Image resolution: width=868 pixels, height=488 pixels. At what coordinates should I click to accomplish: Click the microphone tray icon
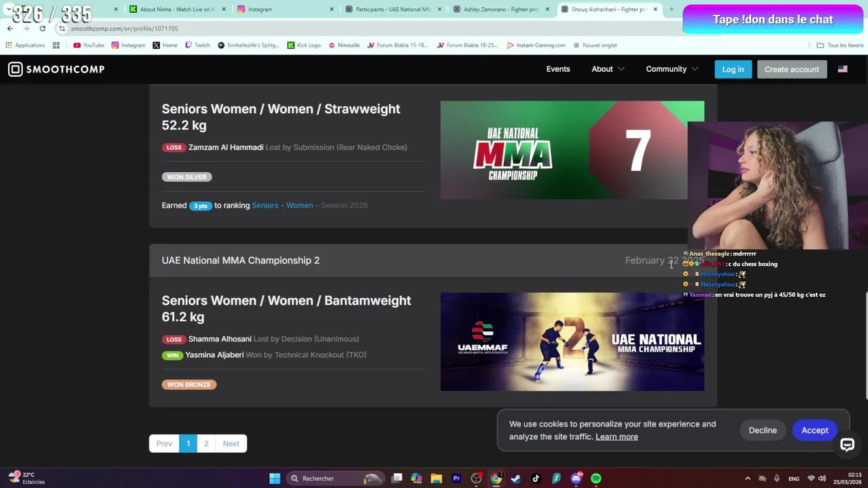pos(776,479)
